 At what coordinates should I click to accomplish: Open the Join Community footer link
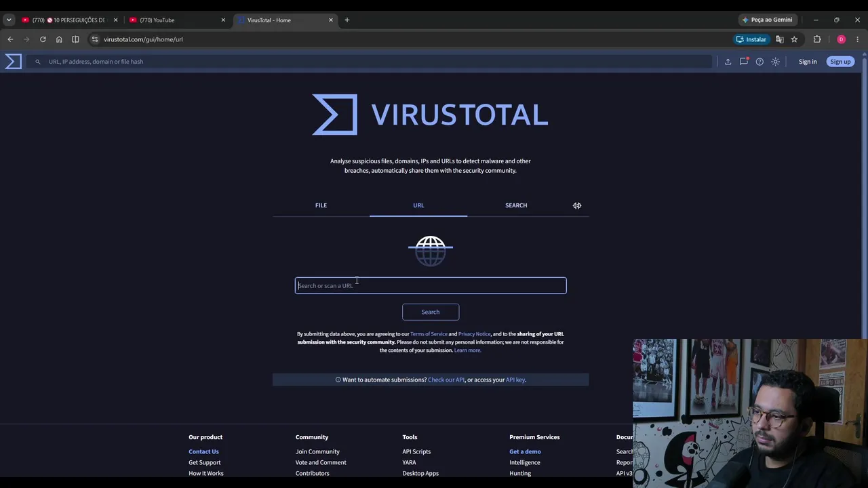pos(317,451)
